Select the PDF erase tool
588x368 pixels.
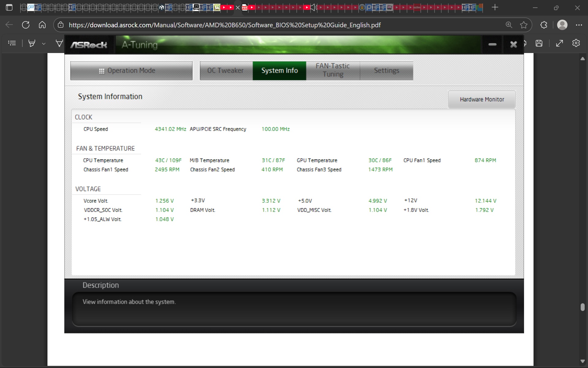[x=59, y=43]
